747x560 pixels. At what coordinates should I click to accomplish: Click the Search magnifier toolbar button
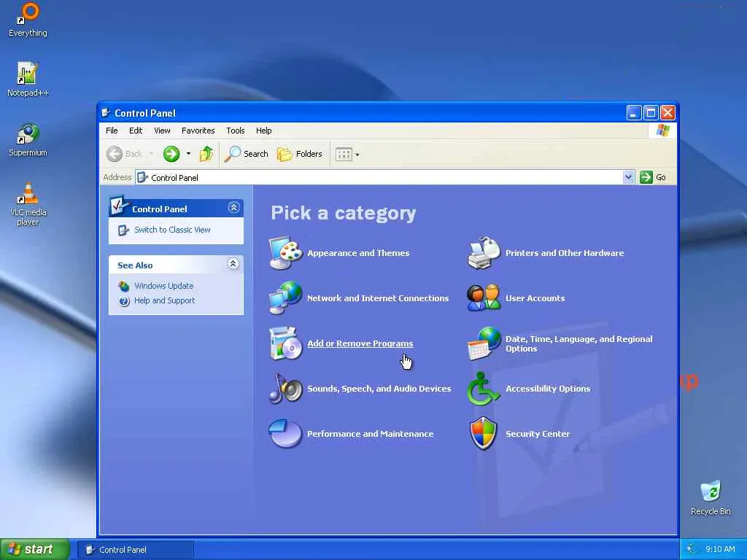pos(247,154)
